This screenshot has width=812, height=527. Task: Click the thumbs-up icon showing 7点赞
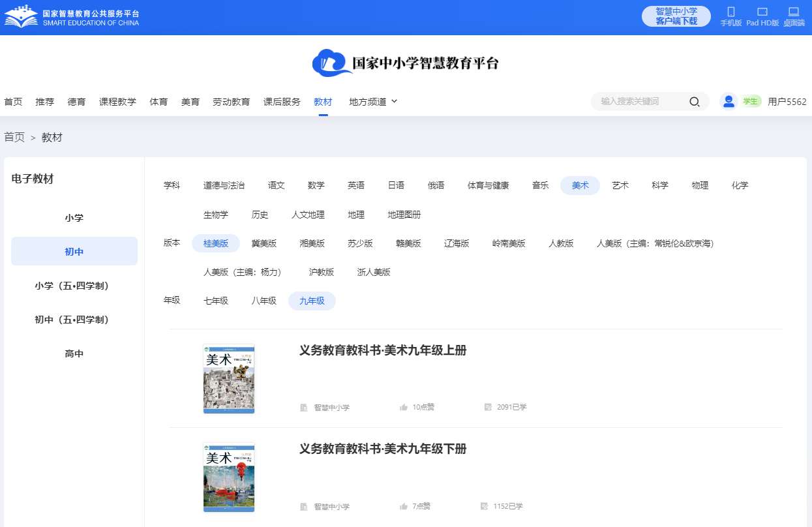click(404, 506)
